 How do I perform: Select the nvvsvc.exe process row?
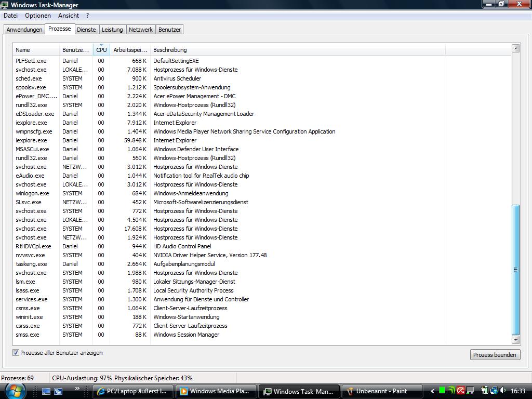coord(229,255)
